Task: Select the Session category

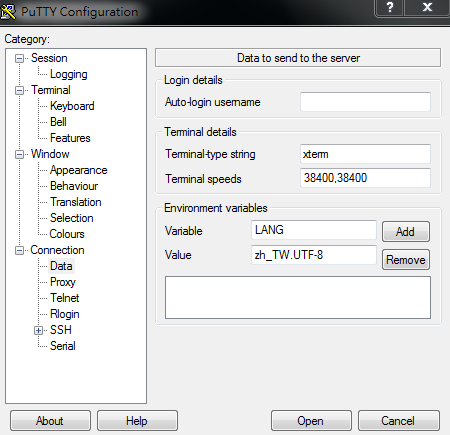Action: [49, 58]
